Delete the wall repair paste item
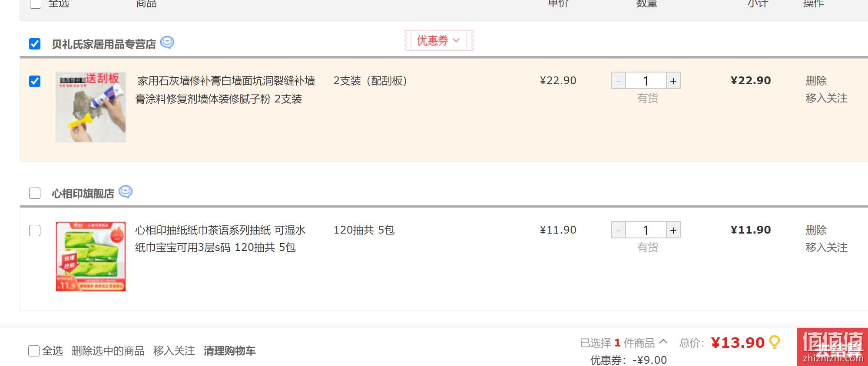Viewport: 868px width, 366px height. point(816,81)
